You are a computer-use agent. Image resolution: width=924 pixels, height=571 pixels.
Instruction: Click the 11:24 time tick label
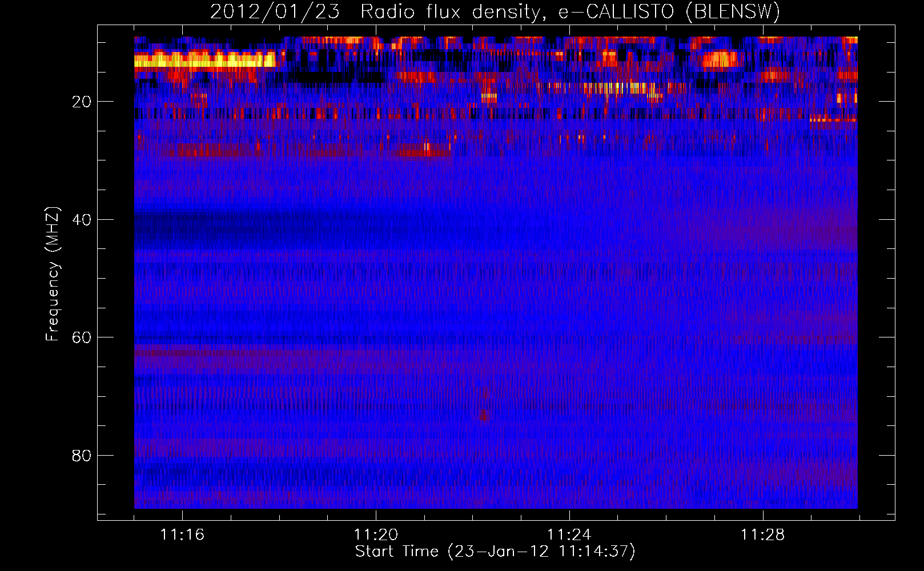(x=569, y=535)
